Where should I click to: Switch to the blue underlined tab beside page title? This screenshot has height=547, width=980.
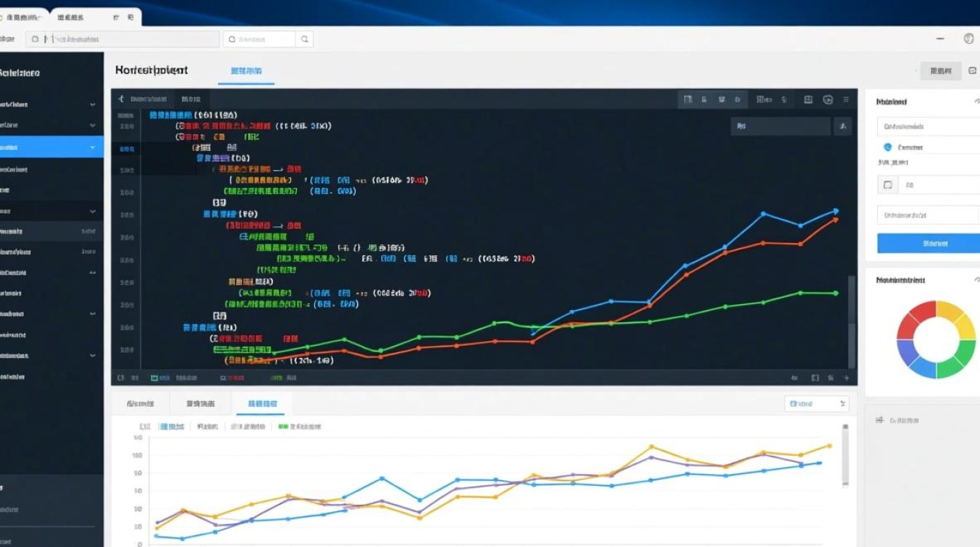pyautogui.click(x=246, y=71)
